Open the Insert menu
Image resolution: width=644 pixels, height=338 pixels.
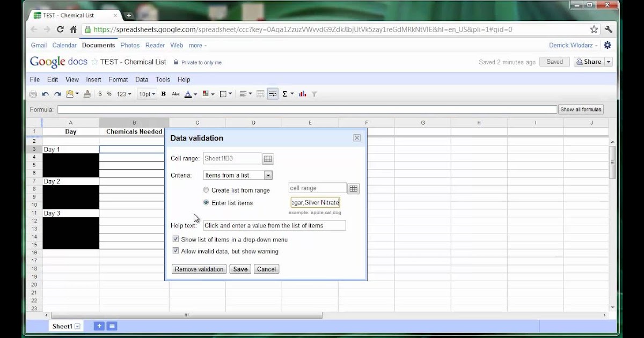click(93, 79)
